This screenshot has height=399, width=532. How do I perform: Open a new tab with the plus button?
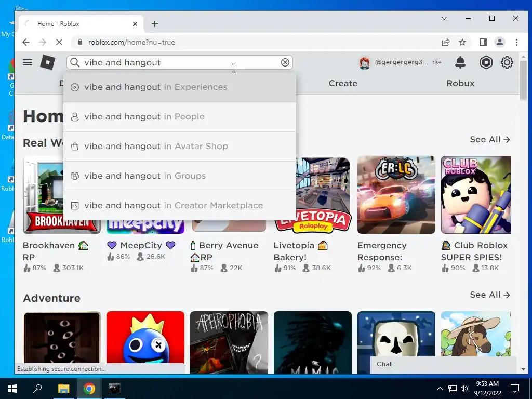pos(155,24)
